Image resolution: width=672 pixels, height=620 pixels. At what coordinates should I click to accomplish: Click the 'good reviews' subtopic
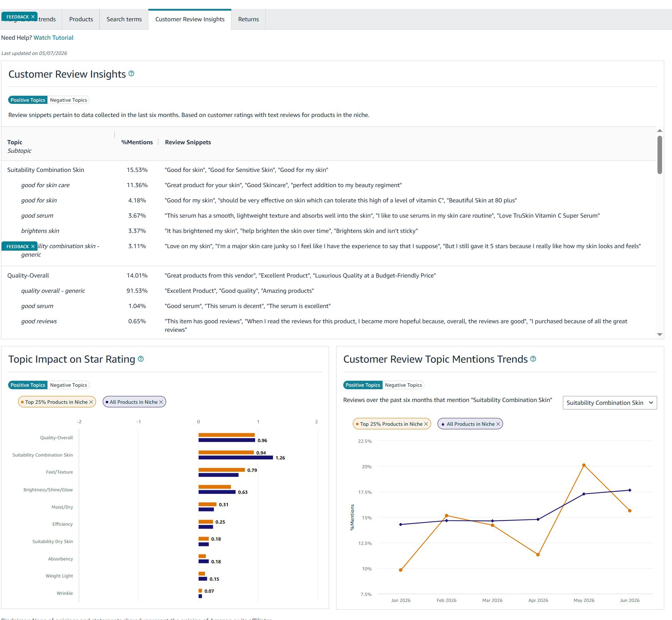pos(39,321)
